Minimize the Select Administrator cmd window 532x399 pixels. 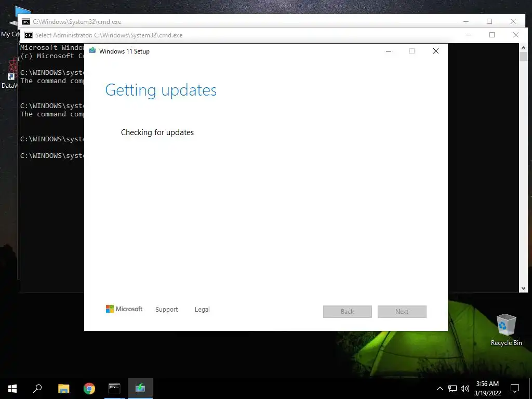pyautogui.click(x=469, y=35)
